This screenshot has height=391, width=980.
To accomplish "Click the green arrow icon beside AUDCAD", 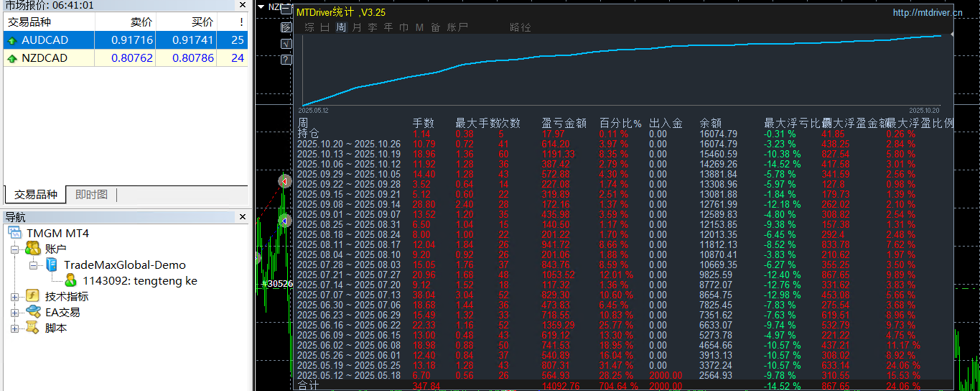I will click(12, 41).
